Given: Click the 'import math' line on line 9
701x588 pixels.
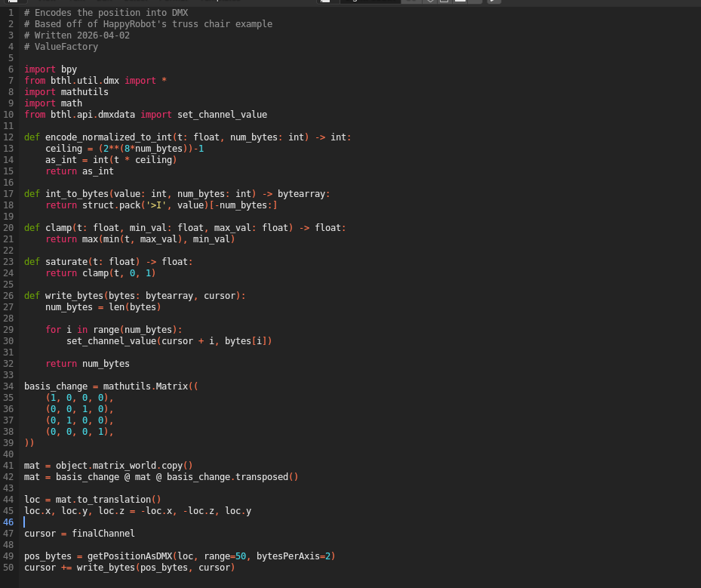Looking at the screenshot, I should point(54,103).
